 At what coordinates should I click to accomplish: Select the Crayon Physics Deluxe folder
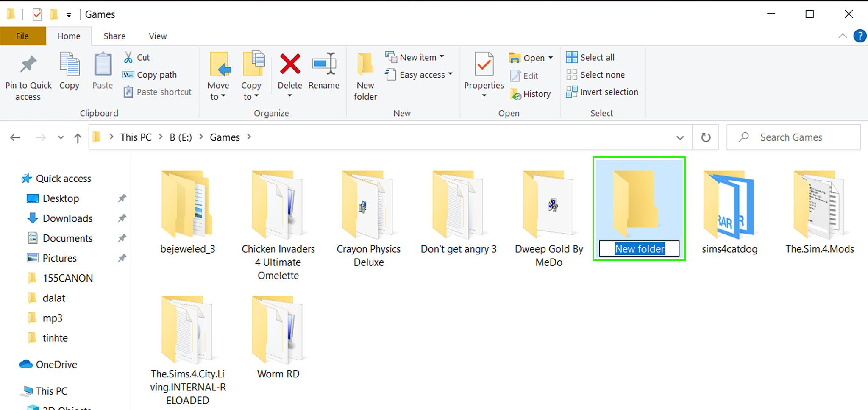(368, 219)
